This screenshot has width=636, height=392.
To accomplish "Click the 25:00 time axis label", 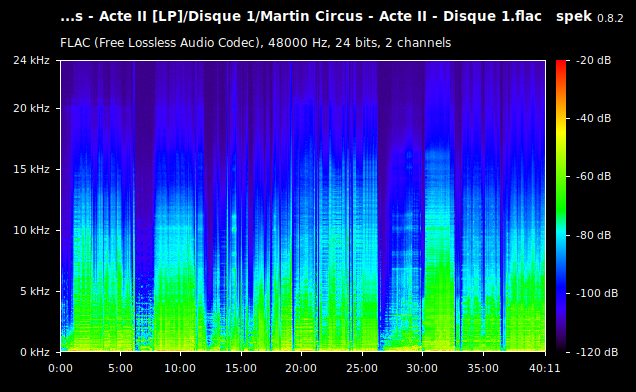I will click(x=362, y=368).
